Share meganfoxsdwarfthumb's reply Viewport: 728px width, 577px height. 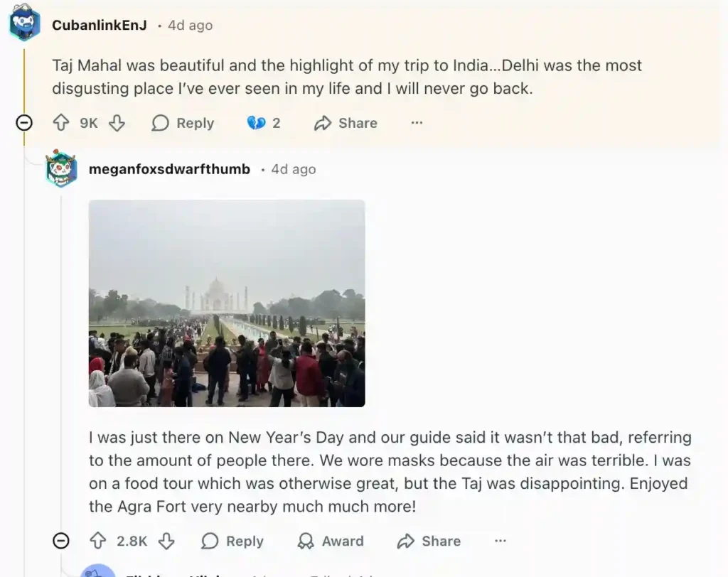429,541
